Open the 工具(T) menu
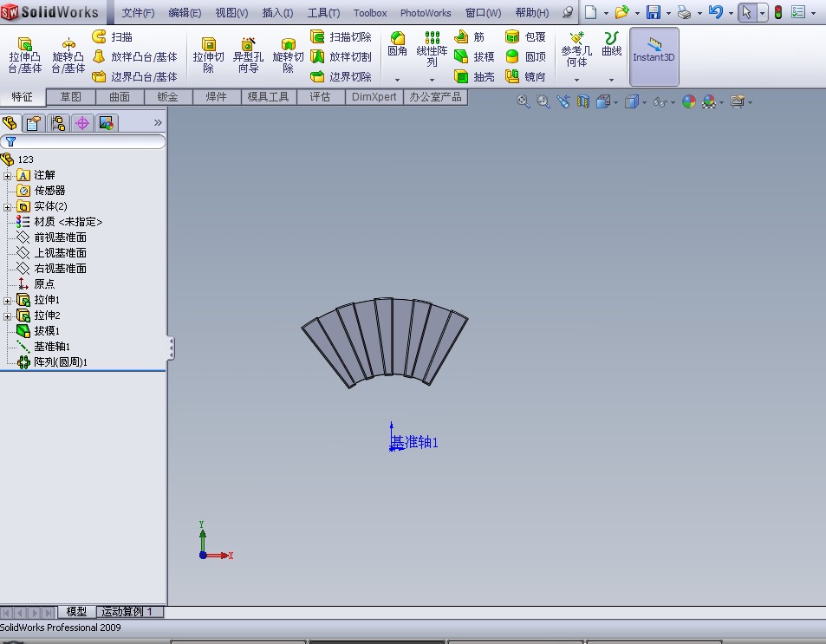The image size is (826, 644). point(323,13)
